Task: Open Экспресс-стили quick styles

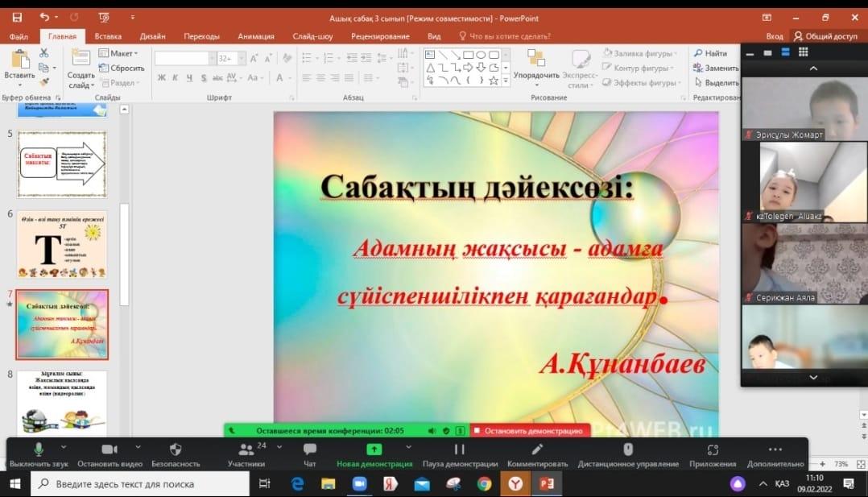Action: point(580,68)
